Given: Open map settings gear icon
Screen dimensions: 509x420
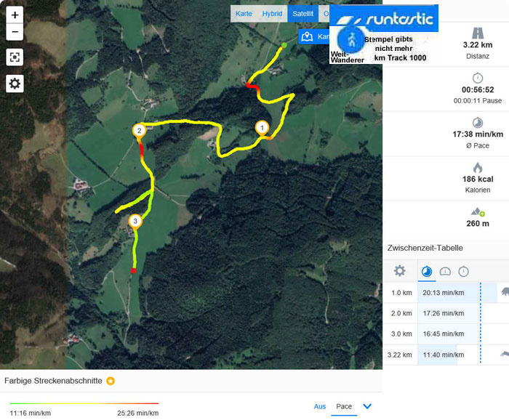Looking at the screenshot, I should coord(15,84).
